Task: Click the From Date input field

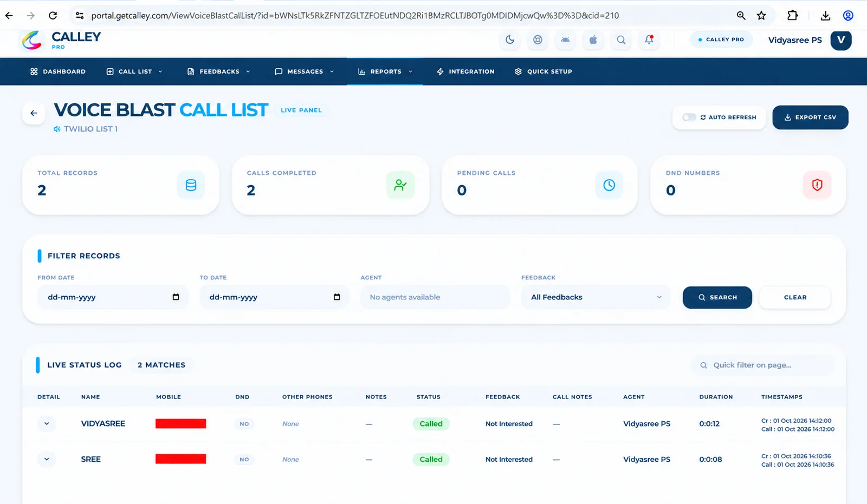Action: click(113, 297)
